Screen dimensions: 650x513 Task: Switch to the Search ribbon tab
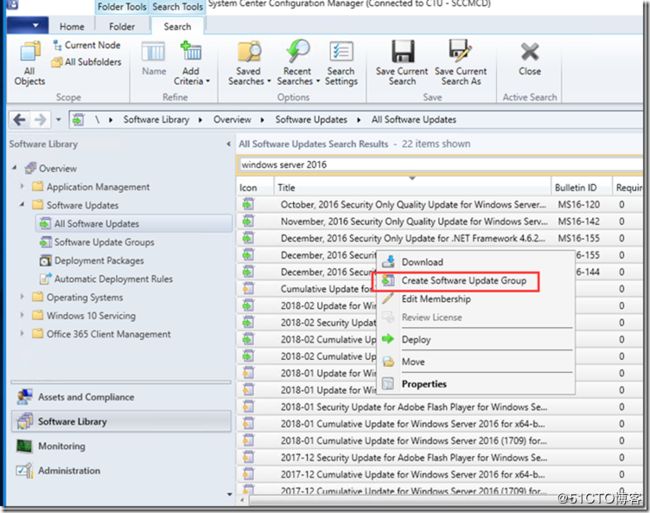[x=177, y=27]
